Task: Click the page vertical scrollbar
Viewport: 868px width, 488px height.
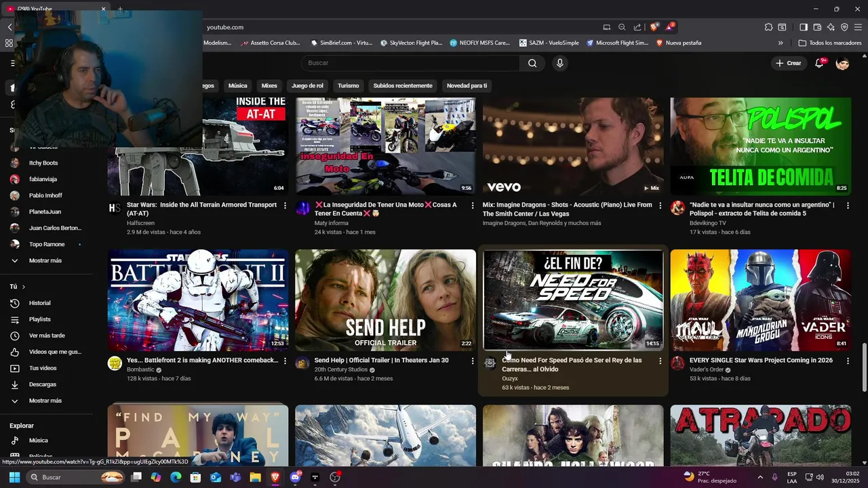Action: click(864, 367)
